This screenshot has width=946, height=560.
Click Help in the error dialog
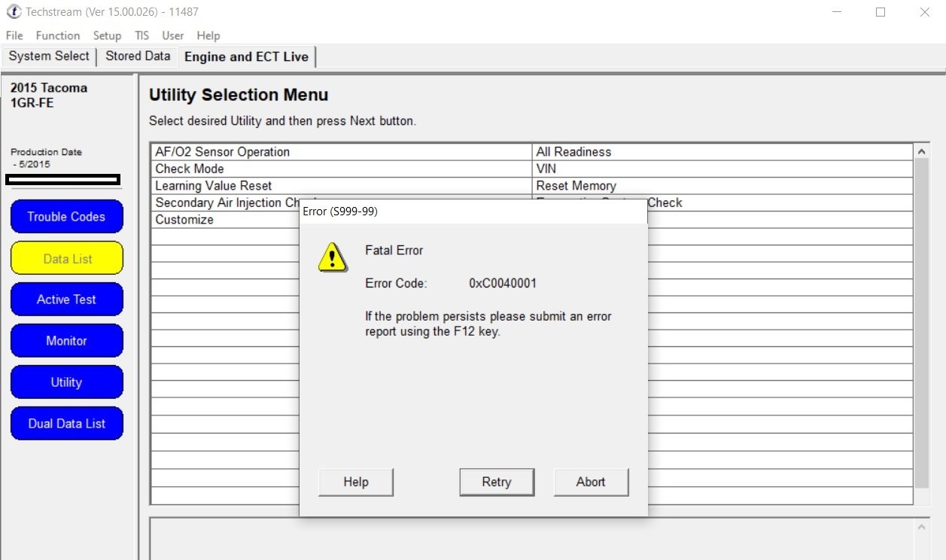coord(356,482)
